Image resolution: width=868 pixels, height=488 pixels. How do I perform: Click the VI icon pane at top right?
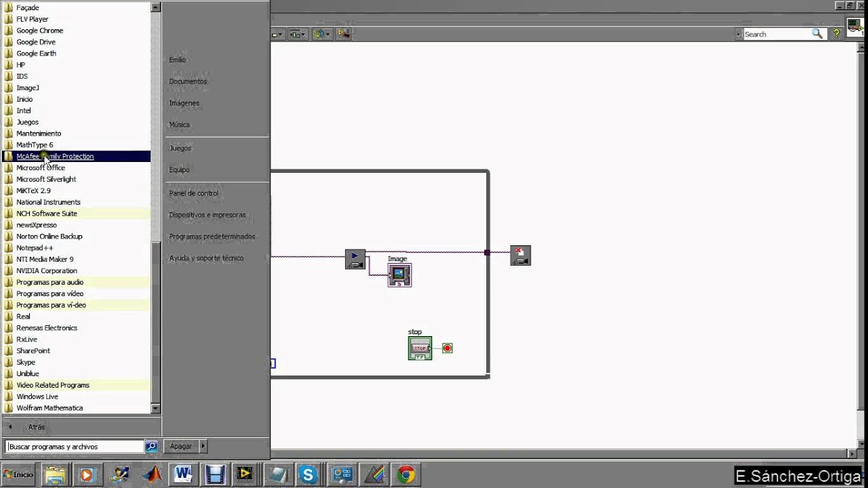(856, 28)
